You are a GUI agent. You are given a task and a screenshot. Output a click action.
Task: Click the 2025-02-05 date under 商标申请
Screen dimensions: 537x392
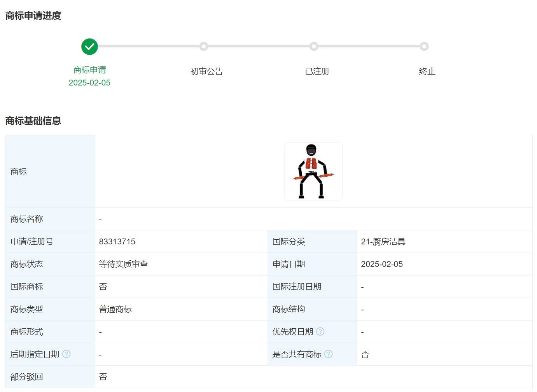coord(89,83)
